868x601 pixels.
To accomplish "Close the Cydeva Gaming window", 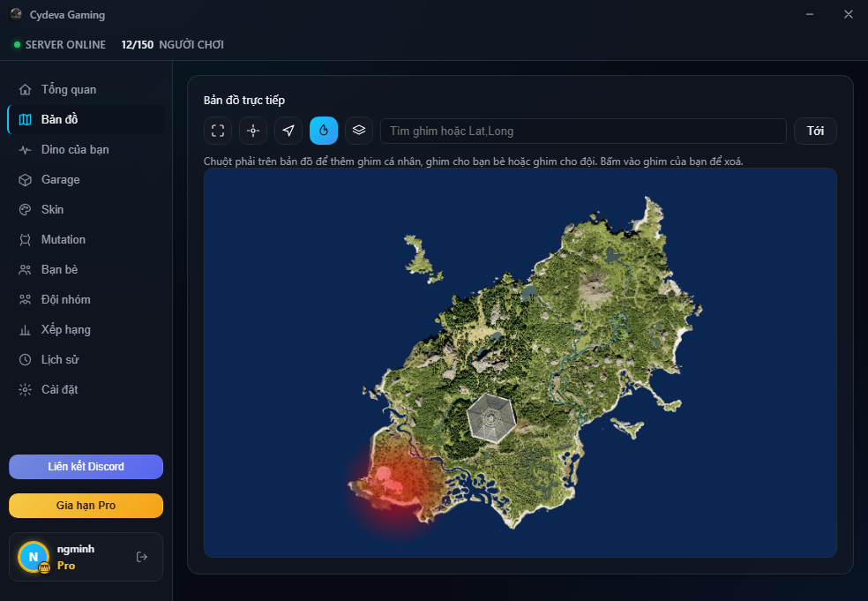I will coord(848,14).
